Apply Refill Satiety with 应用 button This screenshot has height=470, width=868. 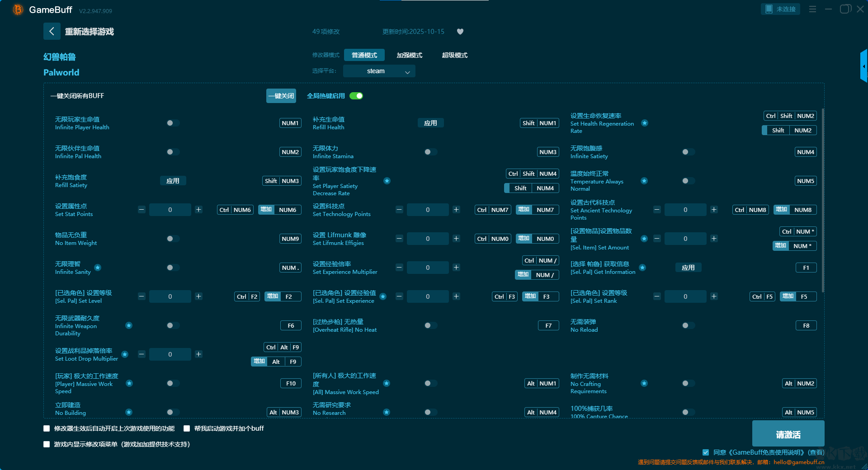[x=173, y=181]
